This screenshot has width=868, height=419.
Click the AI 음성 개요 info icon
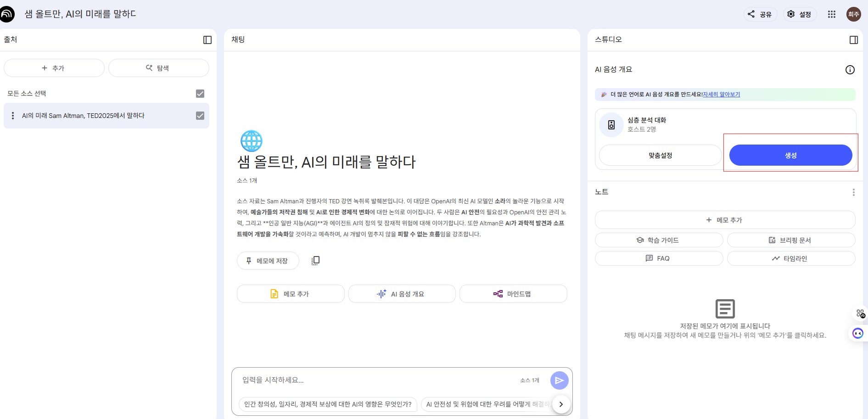point(850,70)
